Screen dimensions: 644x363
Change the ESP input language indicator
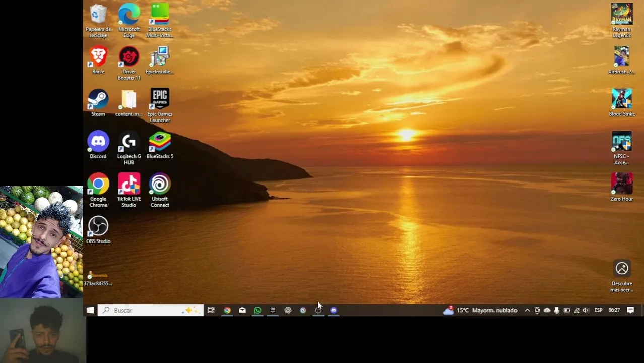pos(598,310)
